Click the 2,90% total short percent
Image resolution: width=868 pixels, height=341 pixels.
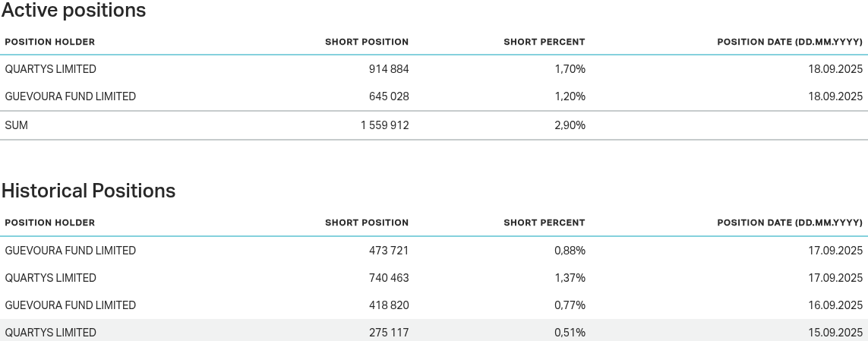[570, 125]
